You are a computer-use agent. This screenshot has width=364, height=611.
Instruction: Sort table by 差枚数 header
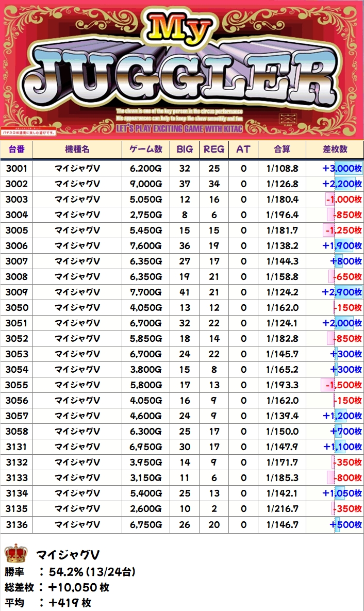point(335,149)
